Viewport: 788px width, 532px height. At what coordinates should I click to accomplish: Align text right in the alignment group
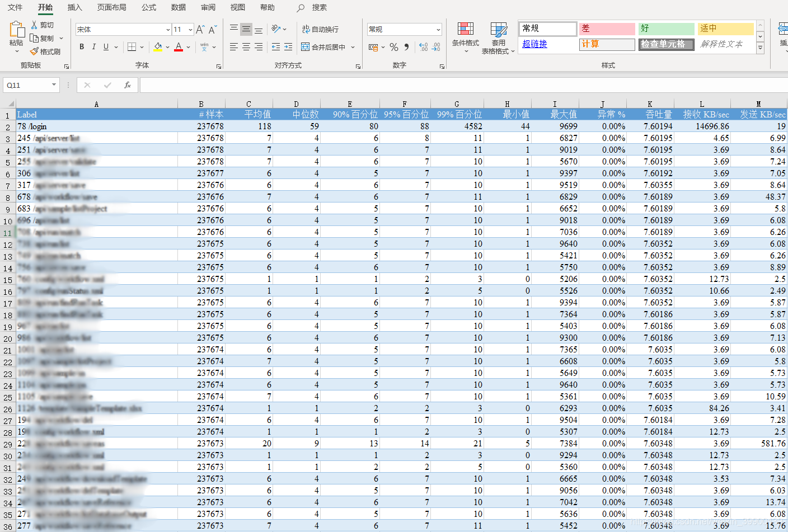click(x=259, y=47)
